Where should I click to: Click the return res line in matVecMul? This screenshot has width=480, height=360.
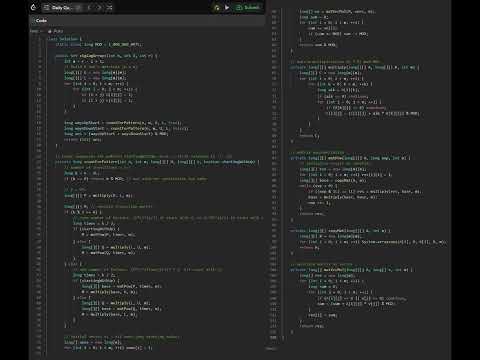coord(311,326)
